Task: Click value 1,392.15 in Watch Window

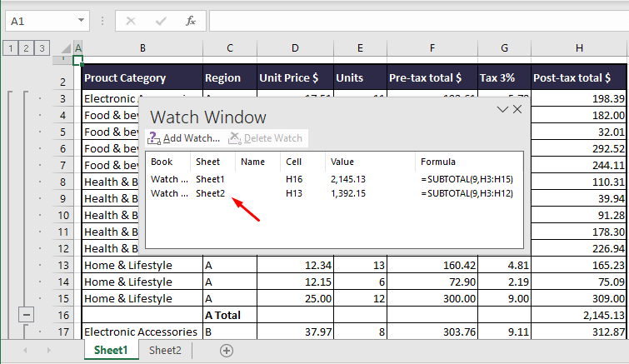Action: (x=348, y=193)
